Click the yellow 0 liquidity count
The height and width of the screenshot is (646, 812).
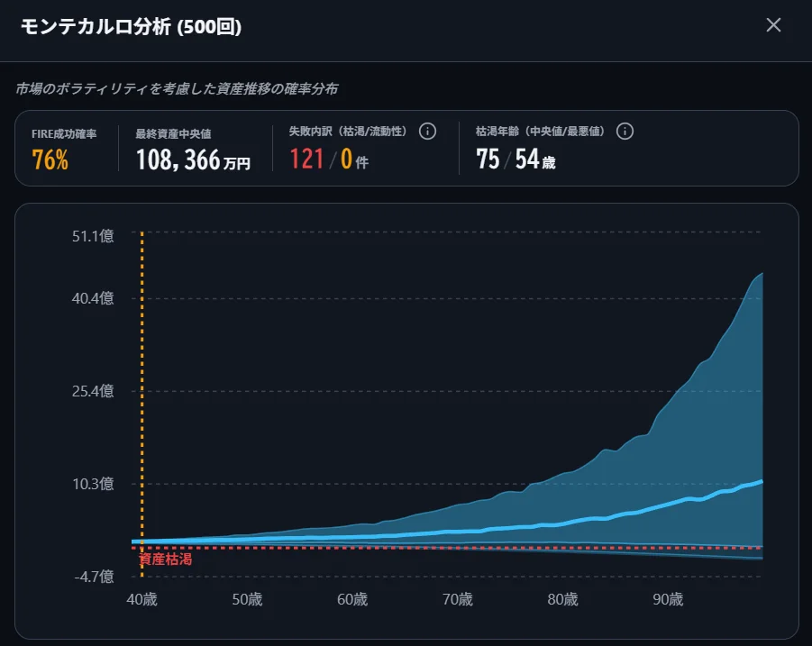[x=346, y=159]
